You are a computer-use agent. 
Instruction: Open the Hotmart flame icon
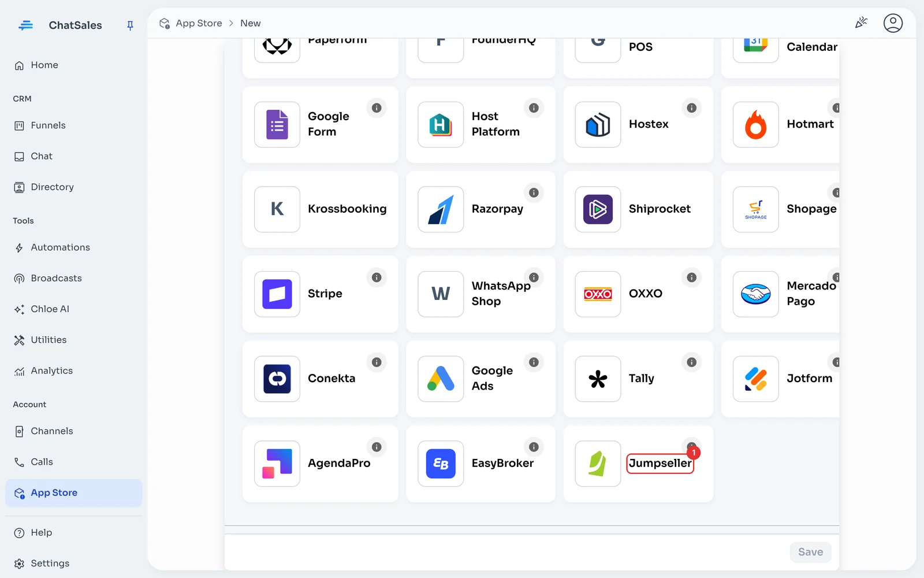point(755,124)
